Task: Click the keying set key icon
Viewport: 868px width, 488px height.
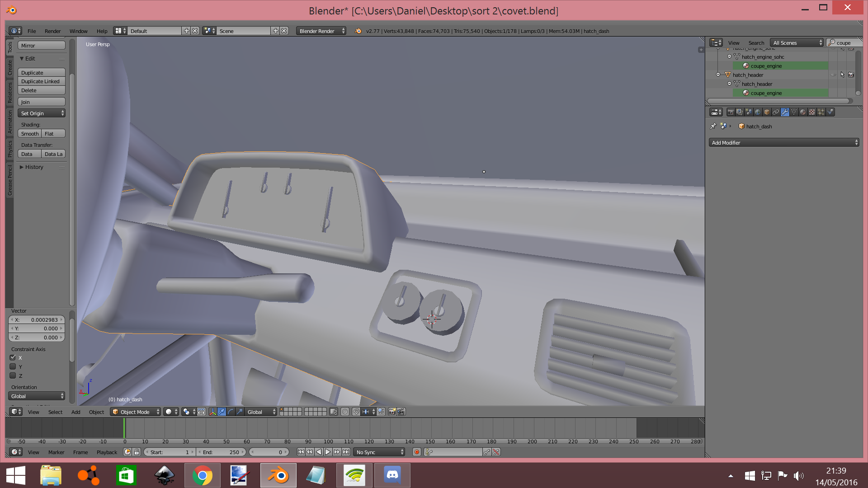Action: (429, 452)
